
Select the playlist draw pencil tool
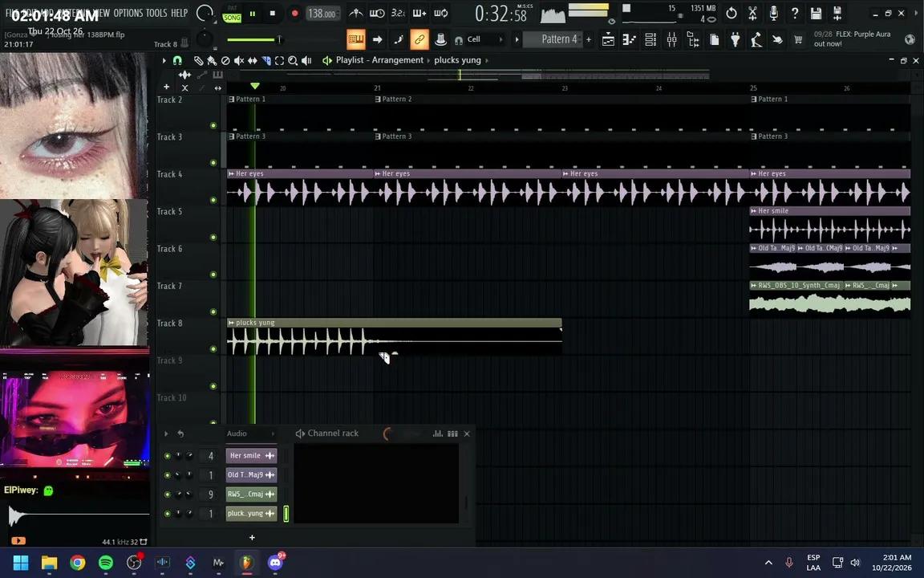199,60
